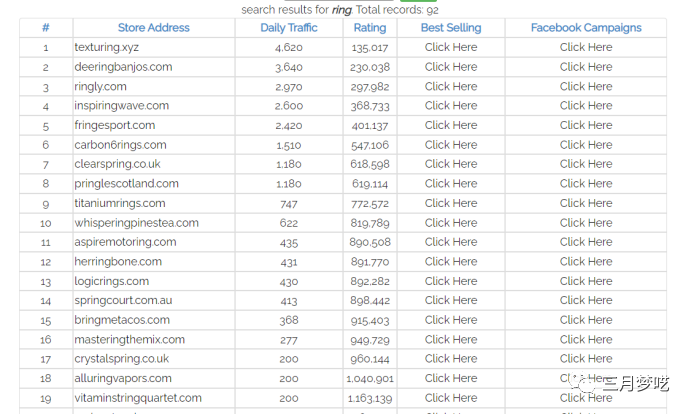The height and width of the screenshot is (414, 692).
Task: Open the deeringbanjos.com store link
Action: 123,67
